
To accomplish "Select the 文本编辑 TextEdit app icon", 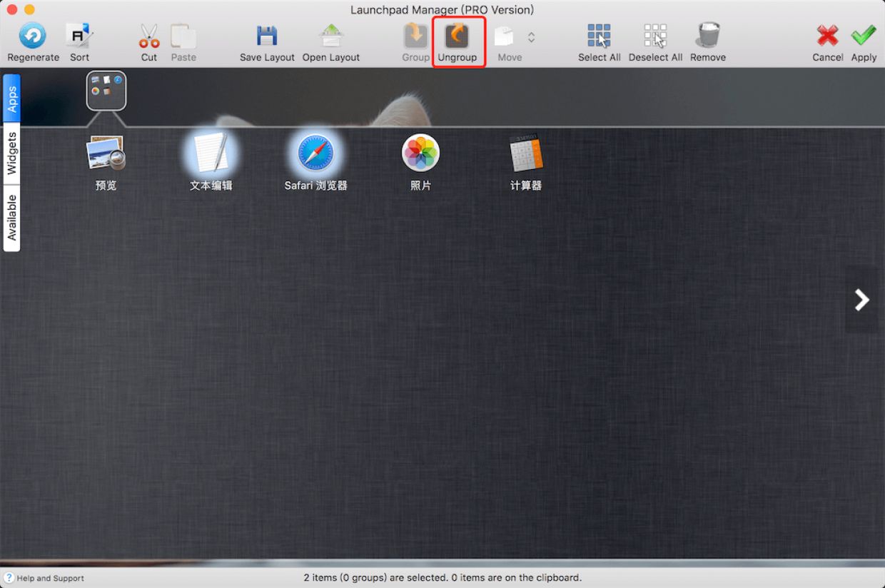I will coord(211,153).
